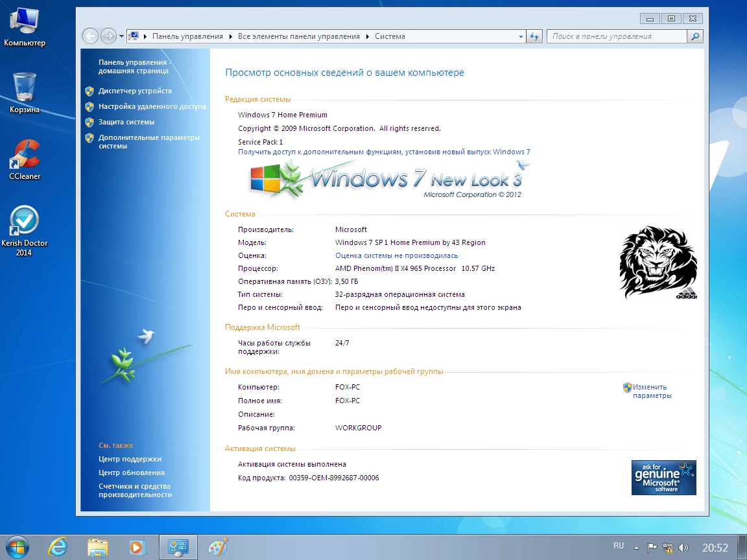Show hidden tray icons arrow
747x560 pixels.
pyautogui.click(x=636, y=548)
